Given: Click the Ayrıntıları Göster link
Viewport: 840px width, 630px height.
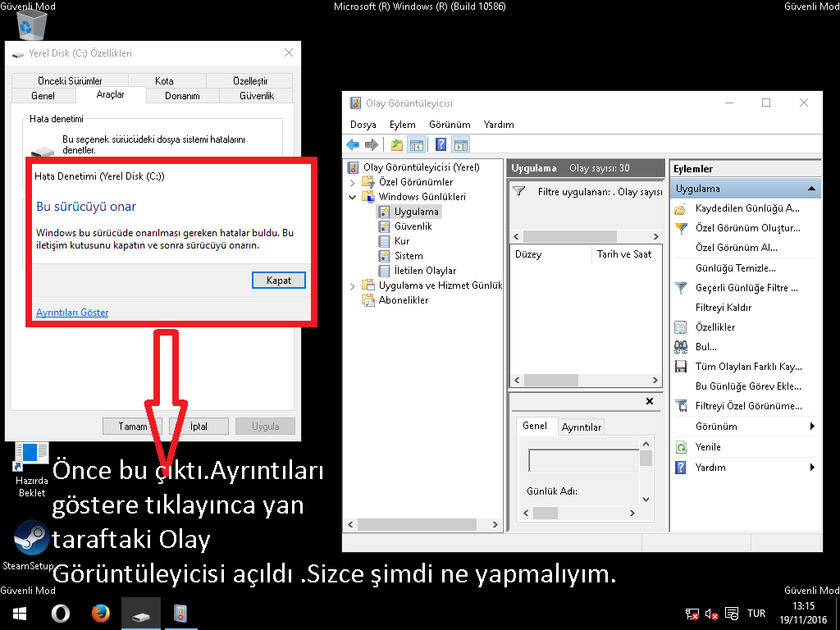Looking at the screenshot, I should coord(72,313).
